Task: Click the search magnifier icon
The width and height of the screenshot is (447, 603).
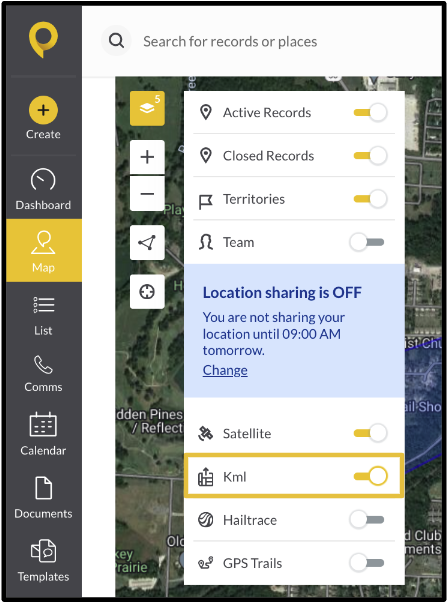Action: point(116,40)
